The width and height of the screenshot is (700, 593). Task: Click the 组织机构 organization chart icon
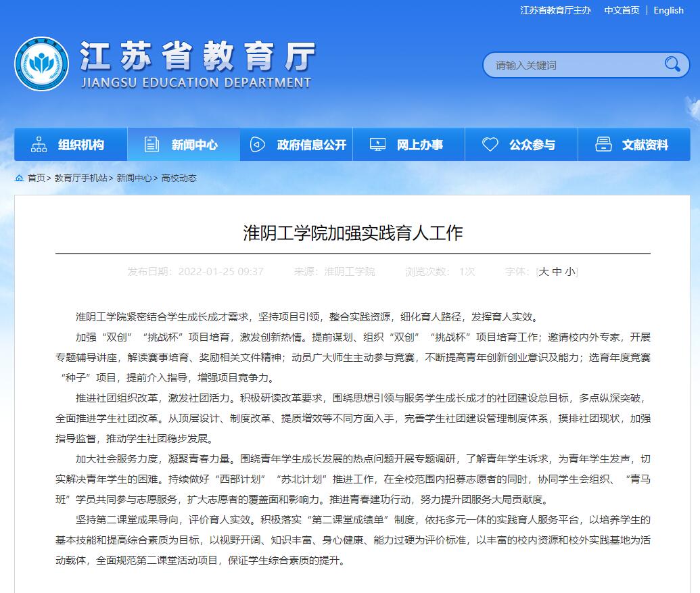coord(39,145)
